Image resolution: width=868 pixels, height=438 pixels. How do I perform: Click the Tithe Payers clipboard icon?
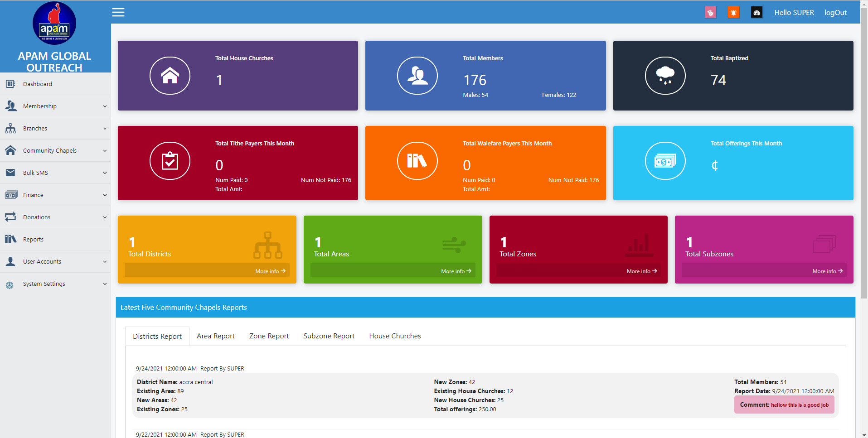pos(170,161)
